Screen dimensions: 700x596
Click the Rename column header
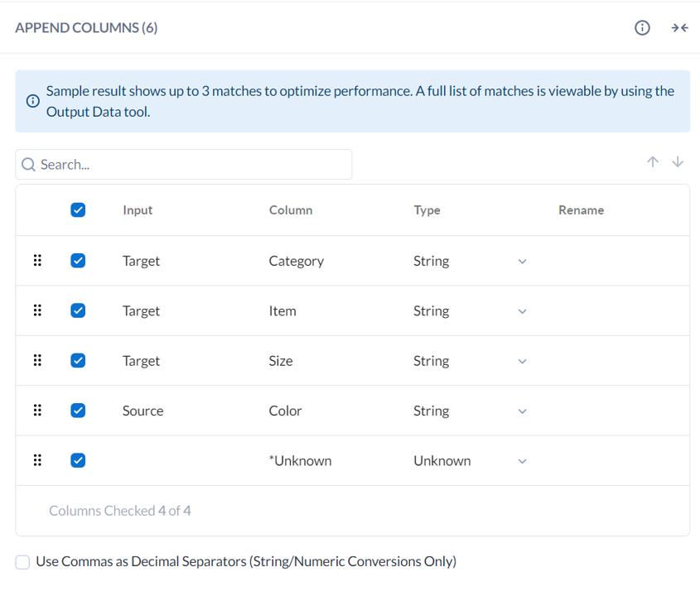coord(581,209)
